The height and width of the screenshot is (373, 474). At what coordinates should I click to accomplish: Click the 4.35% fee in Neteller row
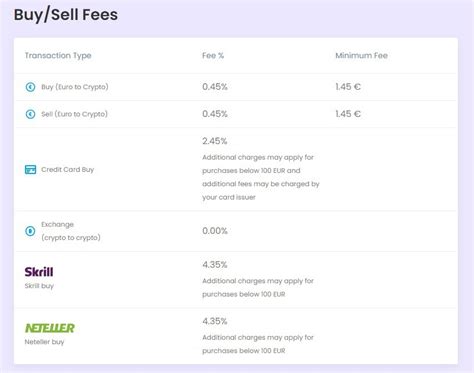(x=215, y=321)
